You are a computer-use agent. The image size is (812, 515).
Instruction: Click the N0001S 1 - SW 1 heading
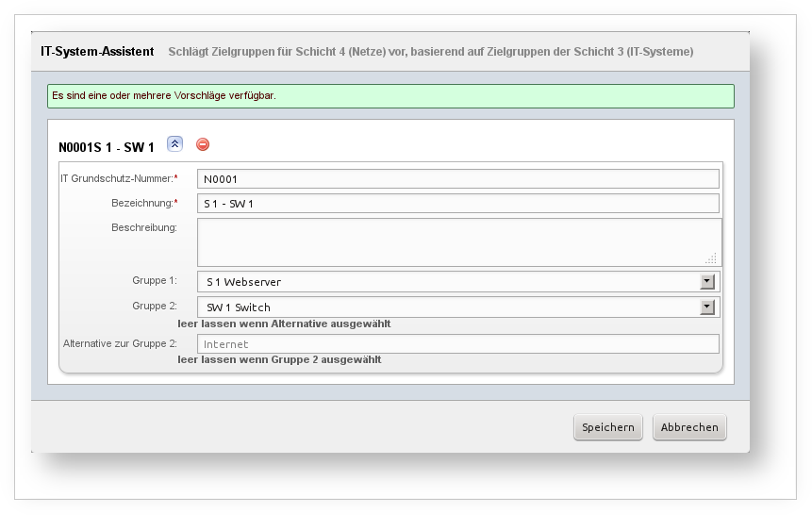(x=107, y=147)
